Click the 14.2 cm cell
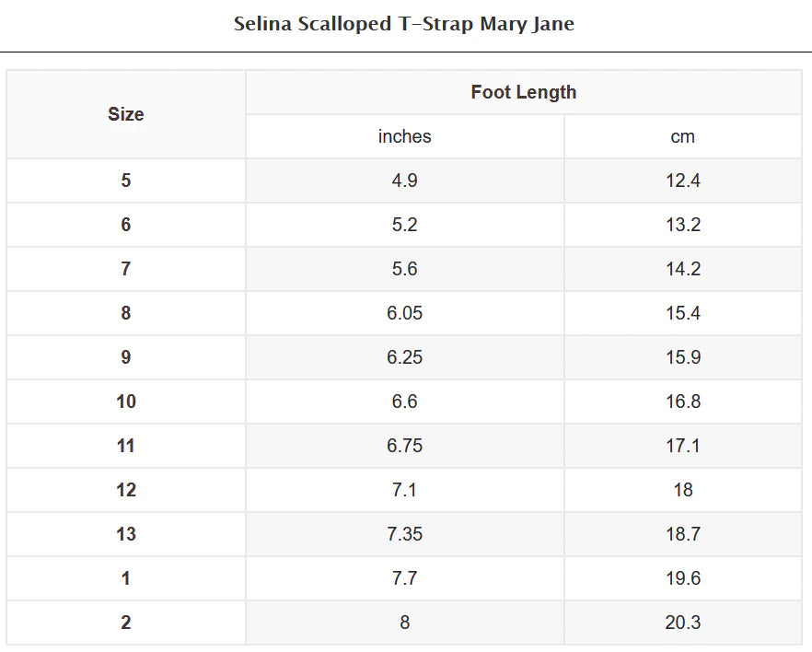Viewport: 812px width, 652px height. tap(682, 269)
